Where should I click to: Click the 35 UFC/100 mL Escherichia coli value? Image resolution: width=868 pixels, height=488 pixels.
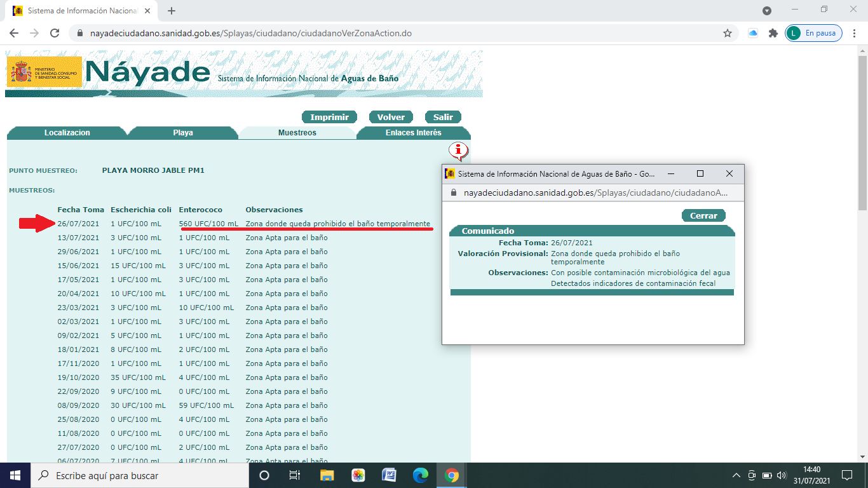point(138,377)
